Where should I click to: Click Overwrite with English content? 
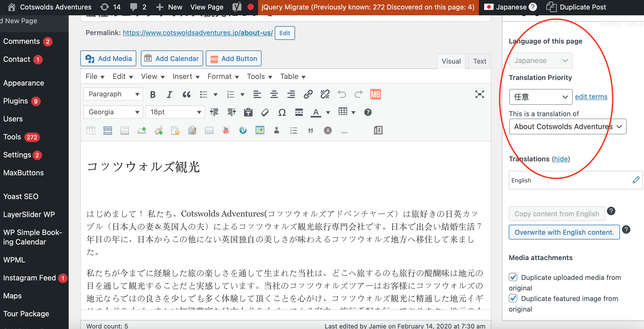point(564,232)
